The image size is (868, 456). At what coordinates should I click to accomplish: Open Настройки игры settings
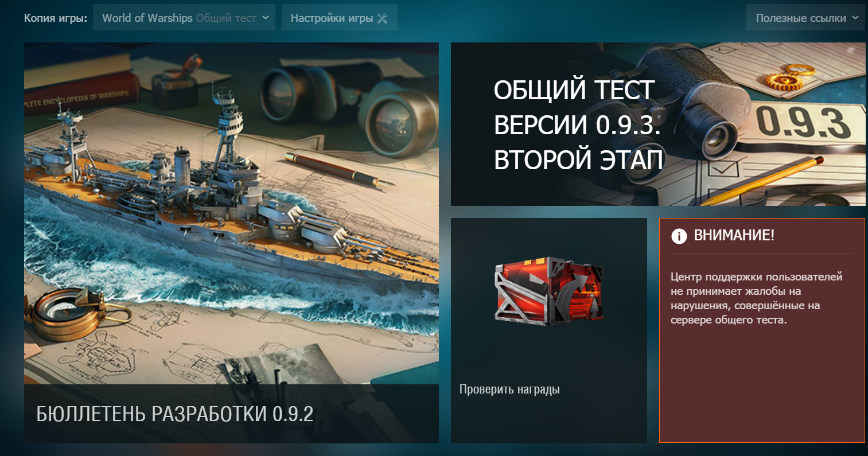coord(340,18)
